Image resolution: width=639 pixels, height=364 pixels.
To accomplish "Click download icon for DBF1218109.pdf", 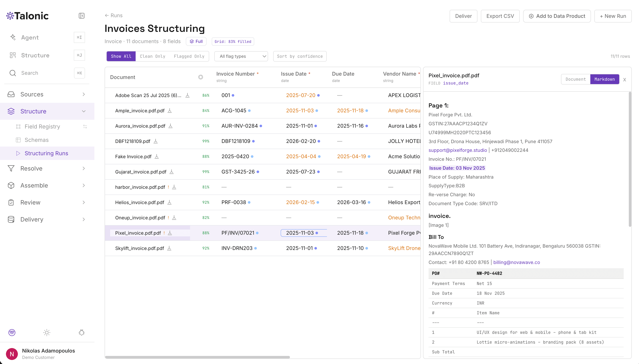I will coord(156,141).
